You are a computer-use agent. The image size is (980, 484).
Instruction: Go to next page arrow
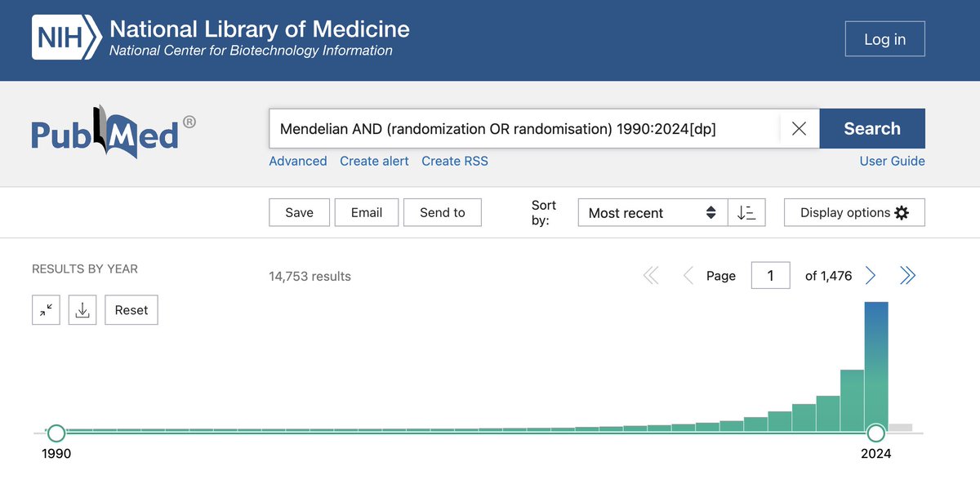click(x=871, y=276)
